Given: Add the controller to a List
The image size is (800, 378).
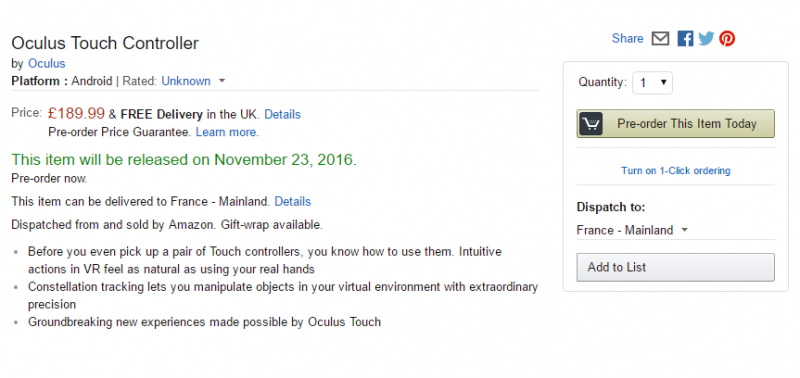Looking at the screenshot, I should (x=676, y=267).
